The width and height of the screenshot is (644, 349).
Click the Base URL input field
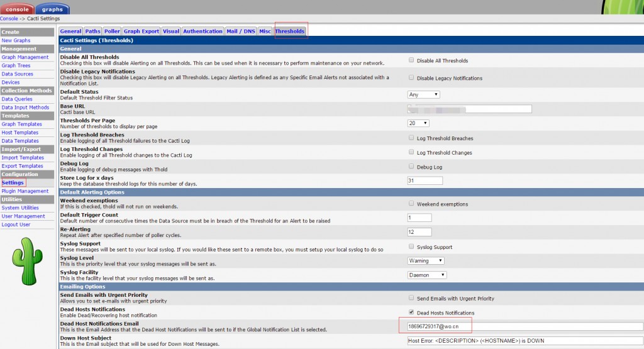pos(469,109)
